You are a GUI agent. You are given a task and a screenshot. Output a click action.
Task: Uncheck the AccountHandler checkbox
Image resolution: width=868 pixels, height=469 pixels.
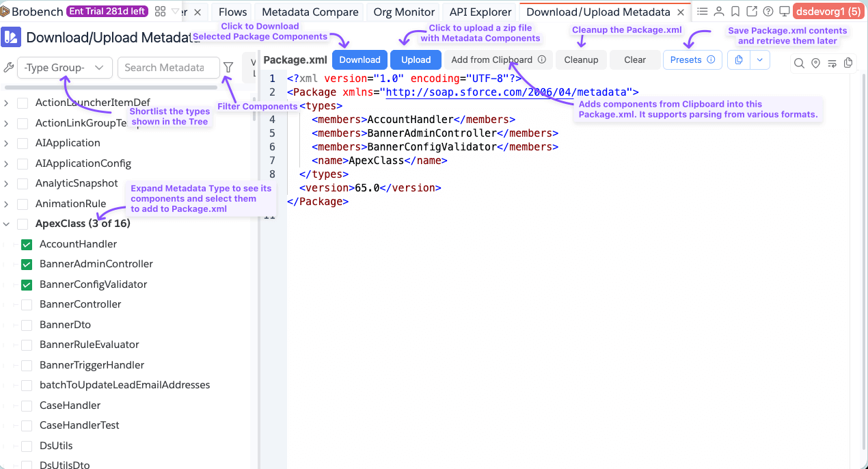(27, 244)
